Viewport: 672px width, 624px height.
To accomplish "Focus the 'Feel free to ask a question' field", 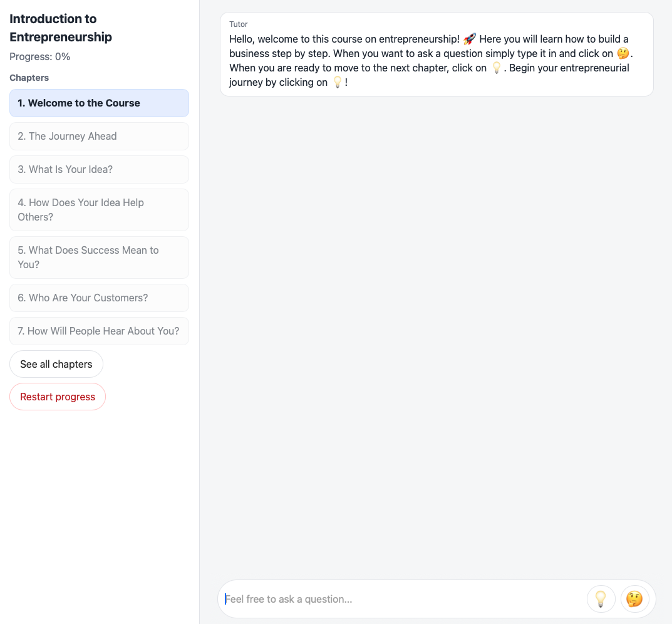I will point(401,600).
